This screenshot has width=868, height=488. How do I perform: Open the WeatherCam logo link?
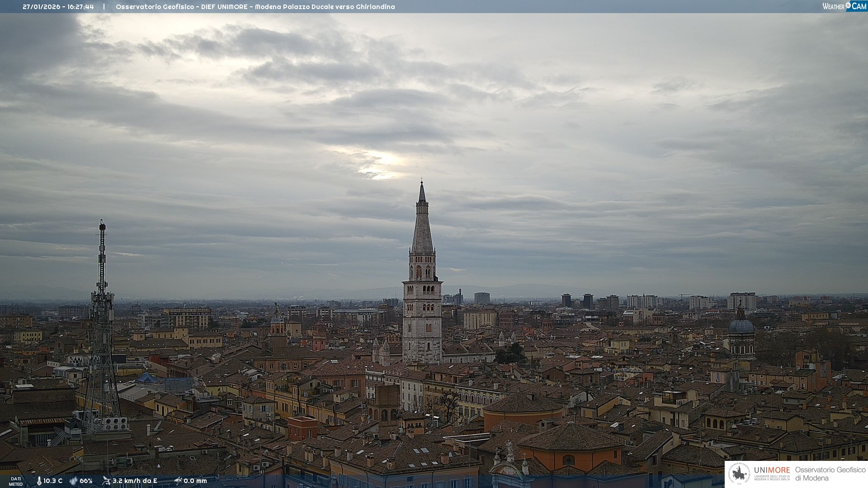pos(844,6)
